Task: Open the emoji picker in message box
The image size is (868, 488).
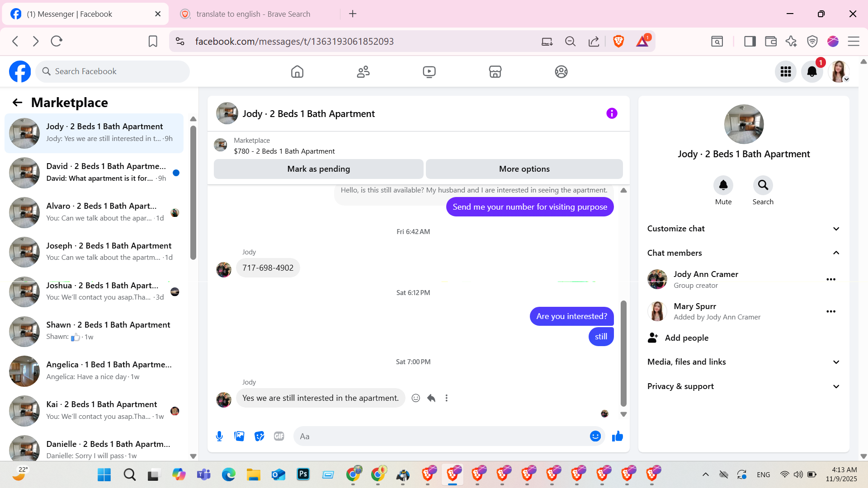Action: [595, 436]
